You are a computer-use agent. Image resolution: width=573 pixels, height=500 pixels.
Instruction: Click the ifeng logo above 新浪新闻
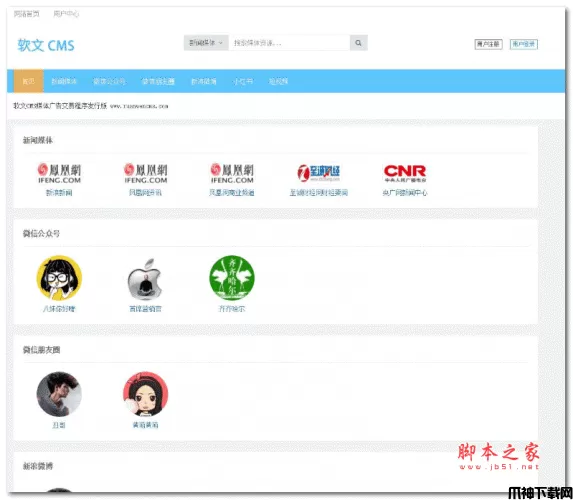59,173
